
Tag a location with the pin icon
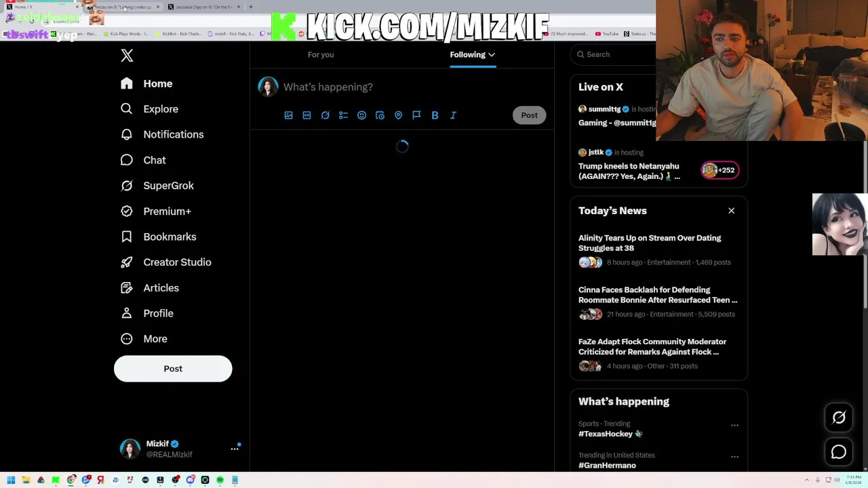398,115
